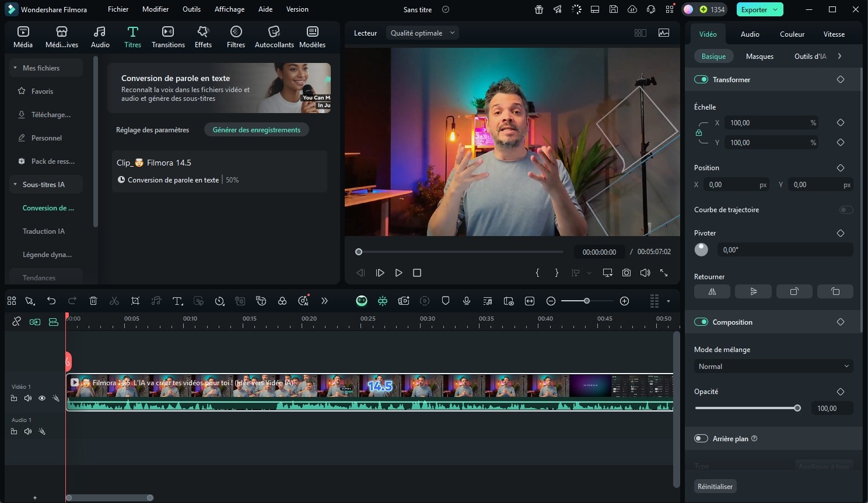The width and height of the screenshot is (868, 503).
Task: Select the Outils d'IA sub-tab
Action: (x=810, y=57)
